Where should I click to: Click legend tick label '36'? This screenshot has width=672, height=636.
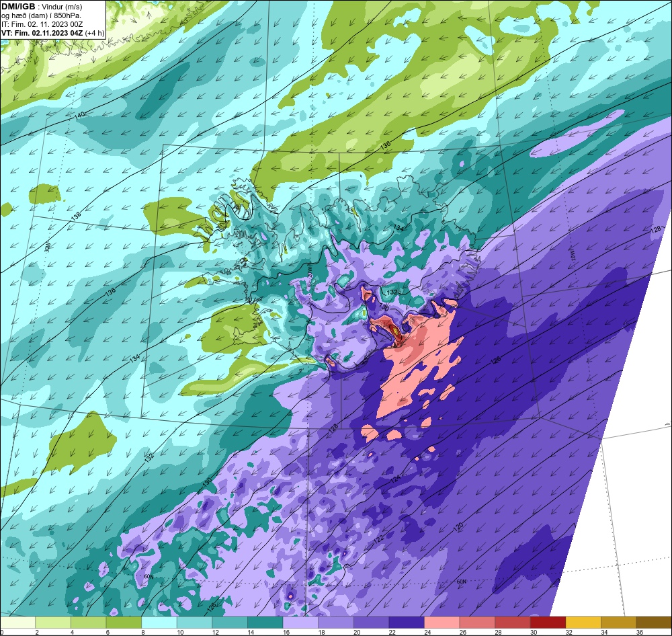(x=640, y=632)
